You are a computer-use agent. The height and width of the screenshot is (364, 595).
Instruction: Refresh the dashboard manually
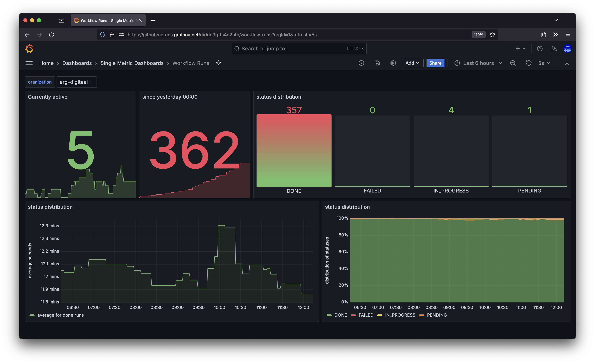[529, 63]
